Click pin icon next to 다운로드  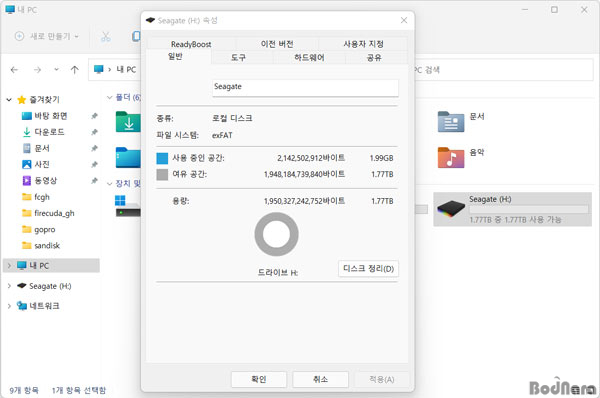(94, 132)
